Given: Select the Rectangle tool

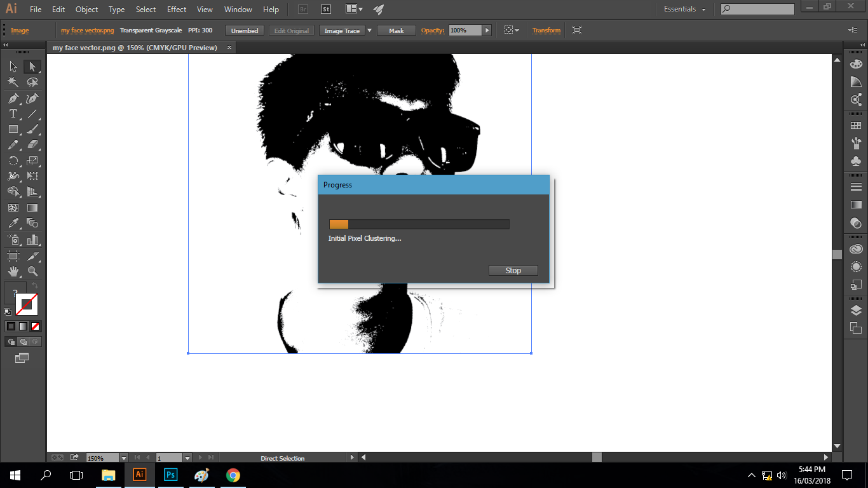Looking at the screenshot, I should coord(13,129).
